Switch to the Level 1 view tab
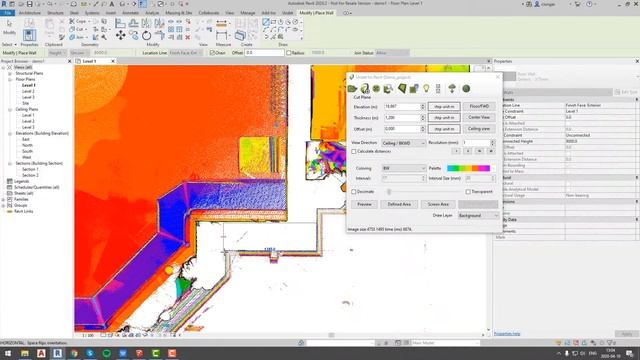Image resolution: width=640 pixels, height=360 pixels. 90,61
